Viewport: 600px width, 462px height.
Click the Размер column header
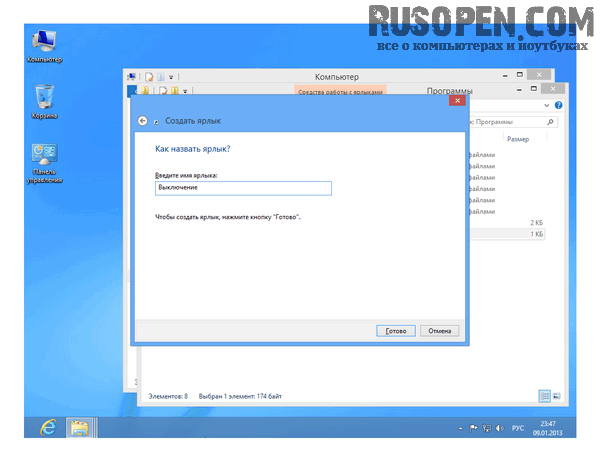click(517, 139)
